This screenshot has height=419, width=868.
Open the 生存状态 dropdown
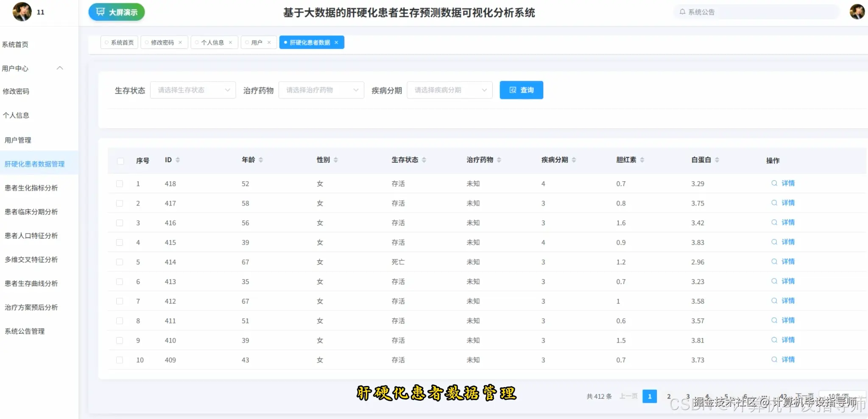(193, 90)
